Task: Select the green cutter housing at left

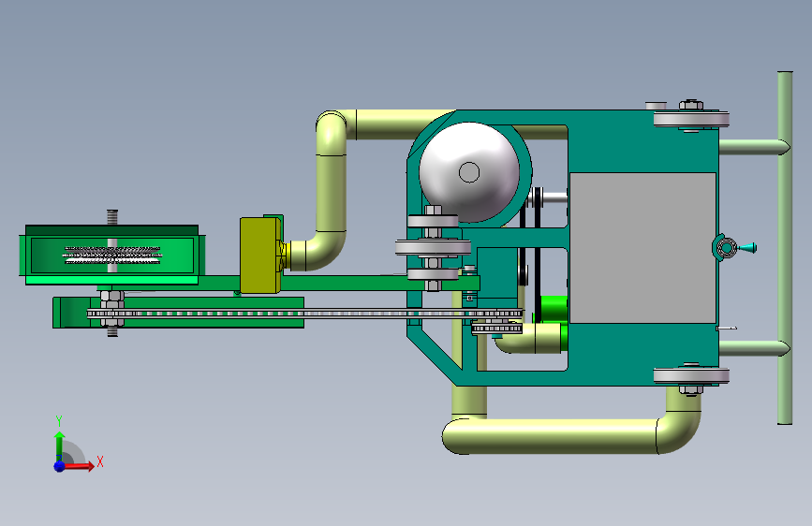Action: point(111,256)
